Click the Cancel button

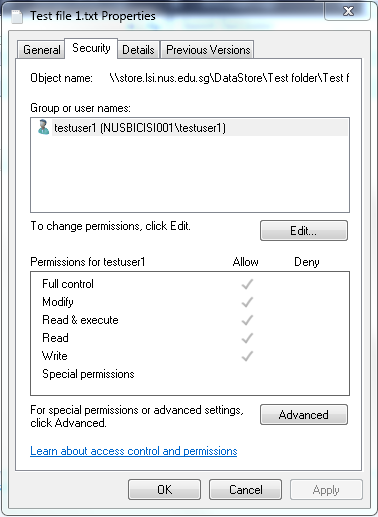[245, 490]
